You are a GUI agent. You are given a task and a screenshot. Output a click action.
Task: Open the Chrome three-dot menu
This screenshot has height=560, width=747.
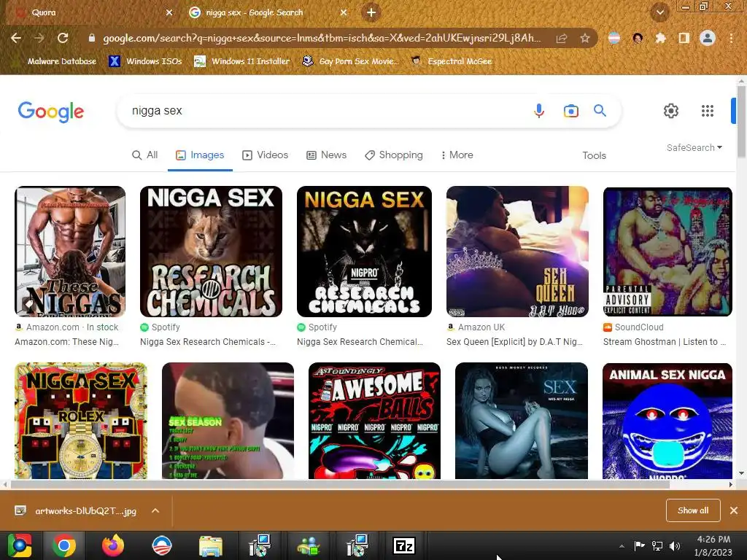click(x=731, y=38)
